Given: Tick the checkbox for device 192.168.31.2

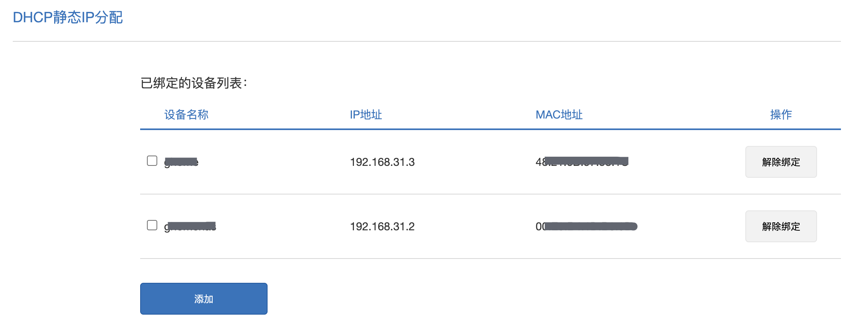Looking at the screenshot, I should click(x=152, y=225).
